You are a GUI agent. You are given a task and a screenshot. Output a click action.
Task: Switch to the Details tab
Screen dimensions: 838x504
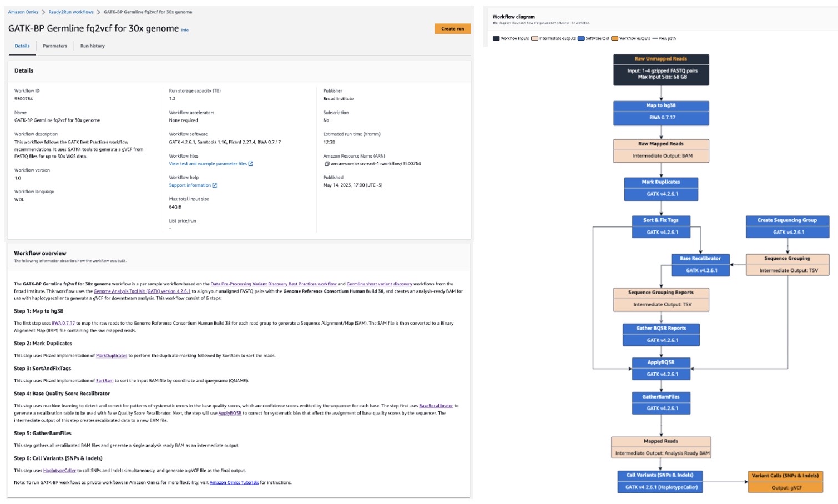coord(22,46)
